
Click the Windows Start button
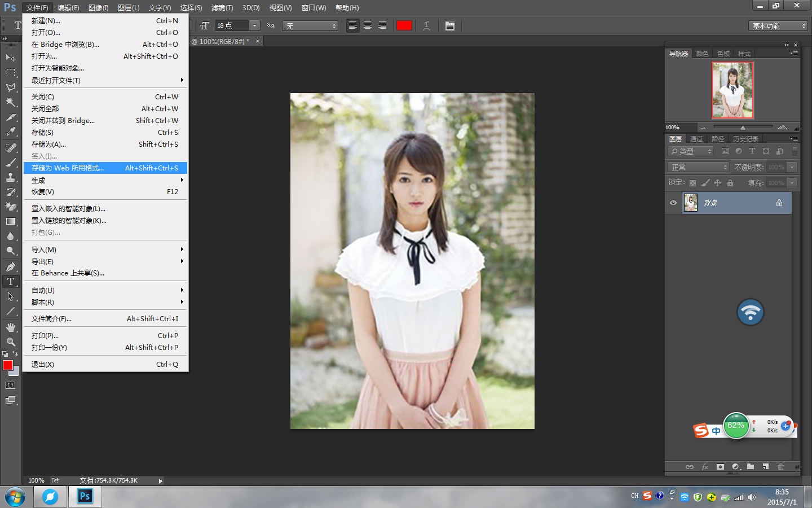[15, 497]
